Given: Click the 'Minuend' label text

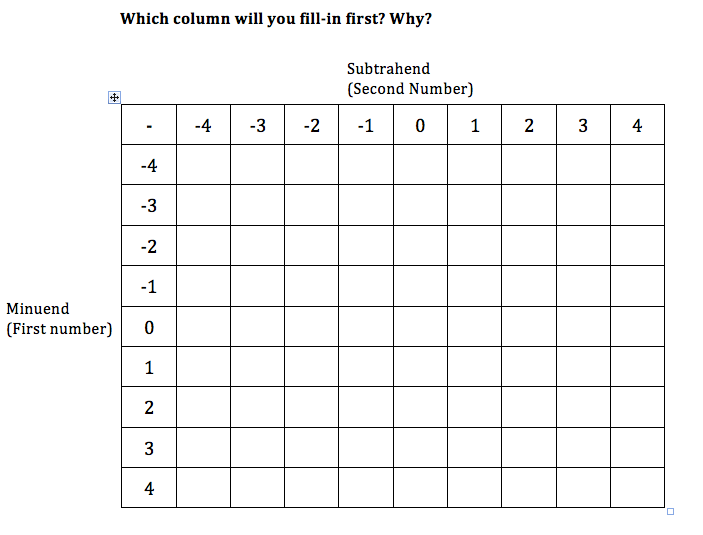Looking at the screenshot, I should pos(38,308).
